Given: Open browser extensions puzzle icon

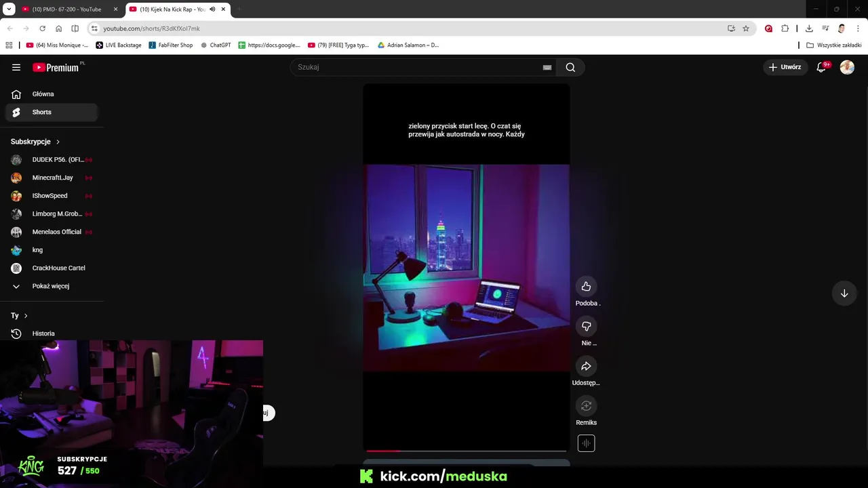Looking at the screenshot, I should point(785,28).
